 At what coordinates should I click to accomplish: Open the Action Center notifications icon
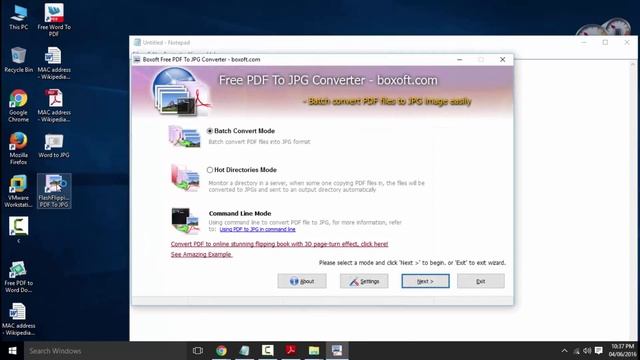click(599, 351)
